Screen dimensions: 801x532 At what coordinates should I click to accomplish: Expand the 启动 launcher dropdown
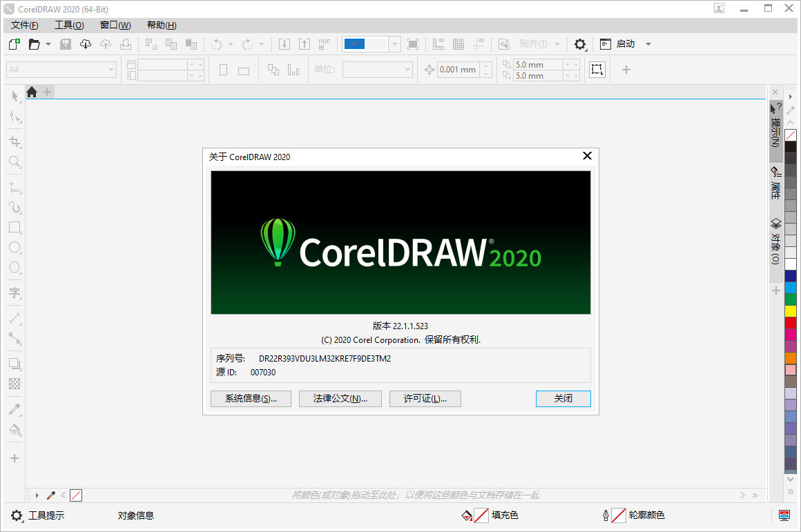click(648, 44)
